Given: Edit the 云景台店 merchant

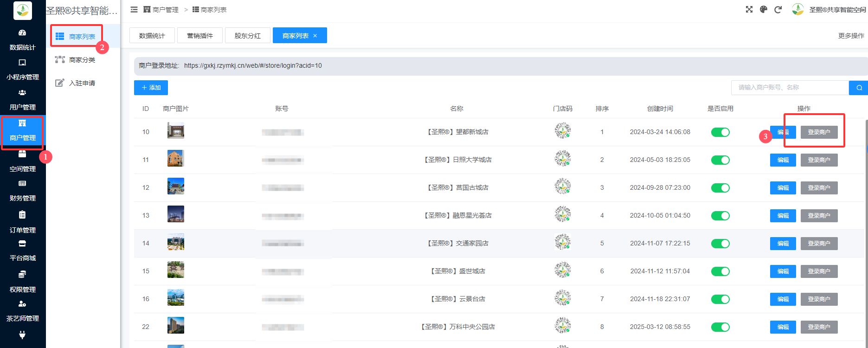Looking at the screenshot, I should pyautogui.click(x=783, y=299).
